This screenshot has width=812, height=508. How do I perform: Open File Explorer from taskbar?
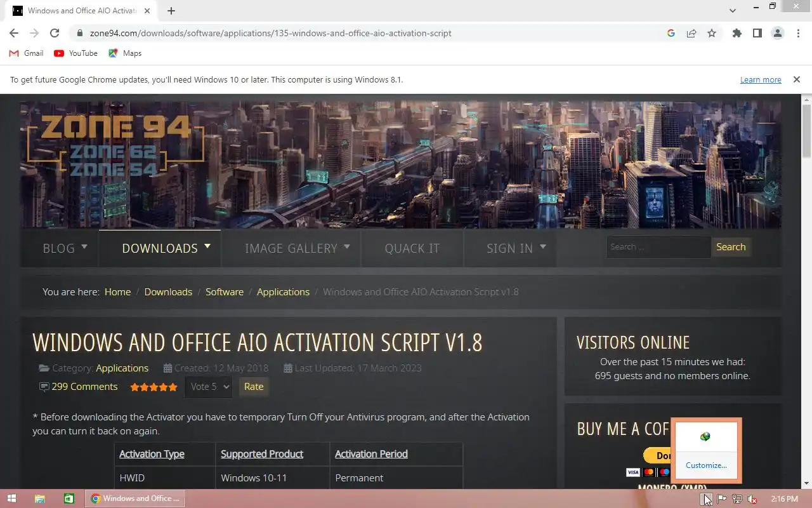[x=39, y=498]
